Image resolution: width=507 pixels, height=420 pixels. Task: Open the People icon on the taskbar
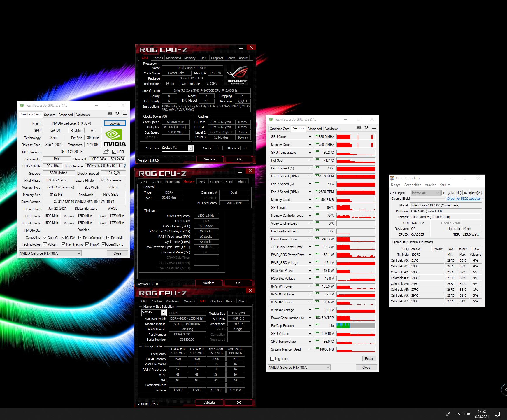click(x=448, y=414)
